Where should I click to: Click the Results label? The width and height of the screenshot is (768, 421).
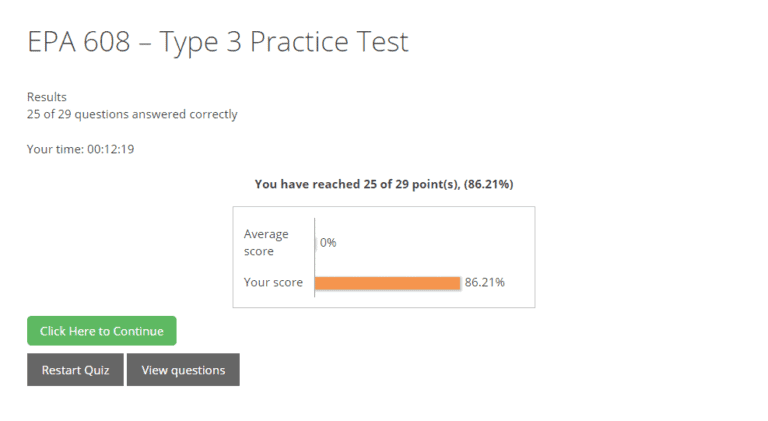(x=47, y=97)
